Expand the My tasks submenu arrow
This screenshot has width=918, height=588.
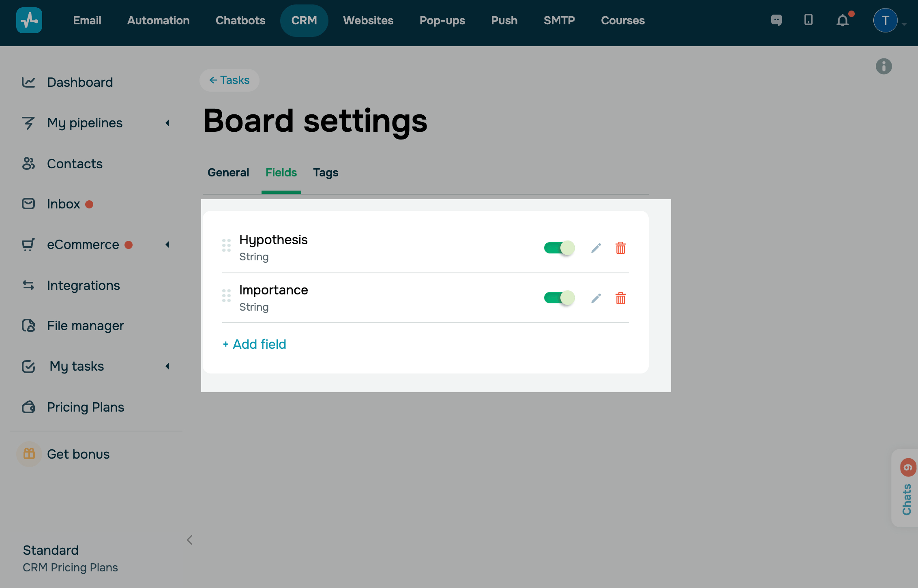pyautogui.click(x=167, y=366)
